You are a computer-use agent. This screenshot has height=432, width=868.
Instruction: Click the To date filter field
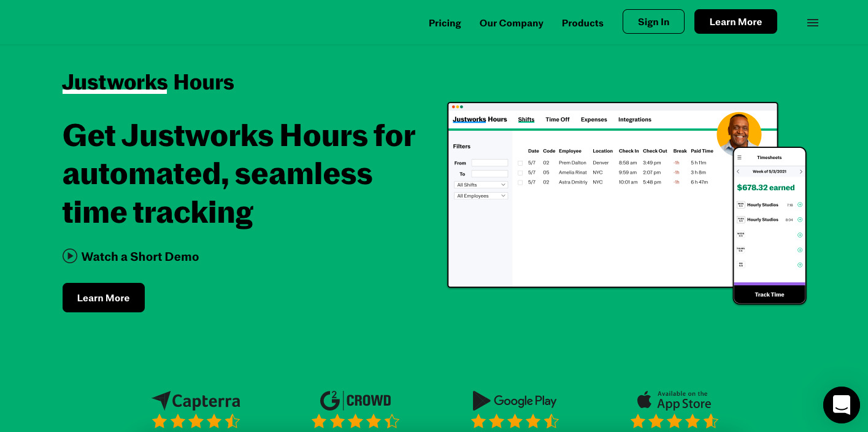pos(490,174)
